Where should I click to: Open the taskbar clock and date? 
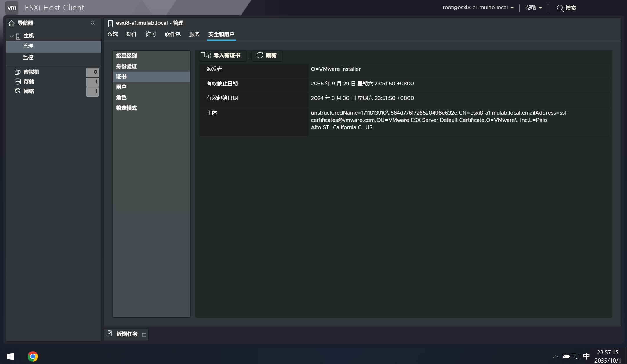point(608,356)
